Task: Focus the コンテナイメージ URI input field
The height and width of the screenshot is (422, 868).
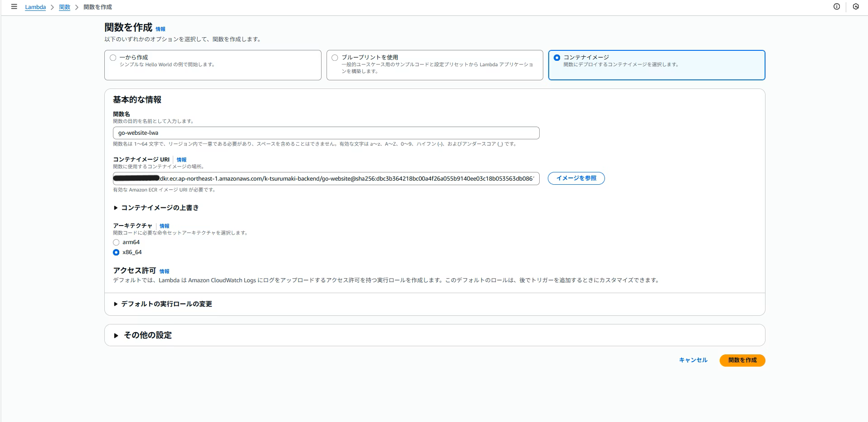Action: (x=326, y=179)
